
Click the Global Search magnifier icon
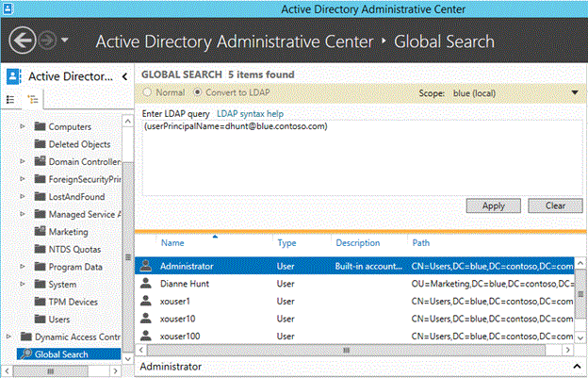tap(26, 353)
